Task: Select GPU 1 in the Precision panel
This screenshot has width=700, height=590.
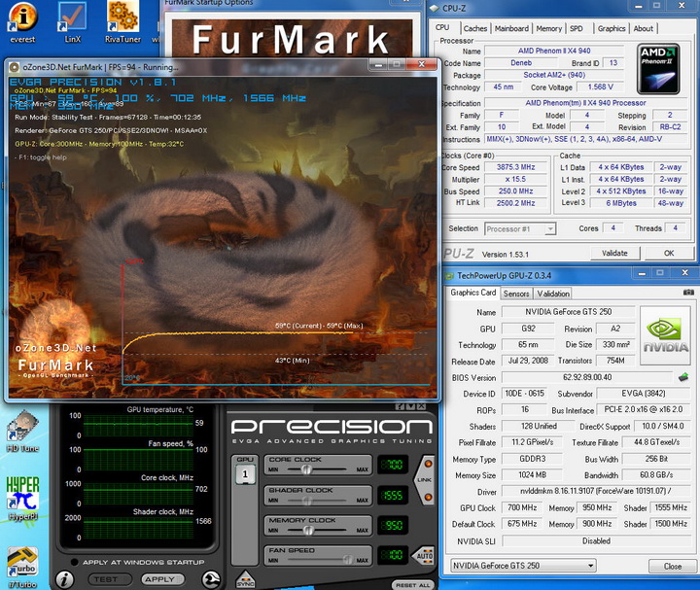Action: 245,474
